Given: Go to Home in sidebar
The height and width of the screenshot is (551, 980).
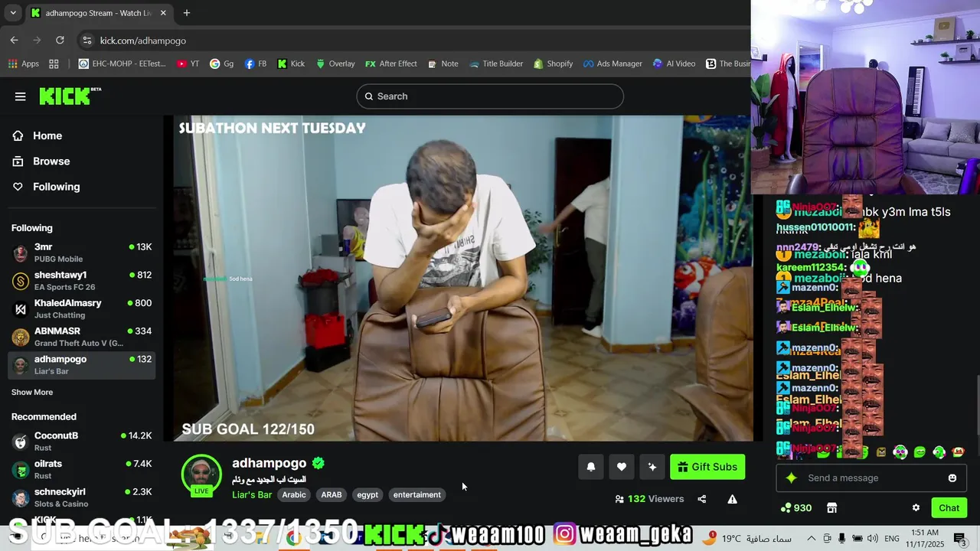Looking at the screenshot, I should (x=47, y=135).
